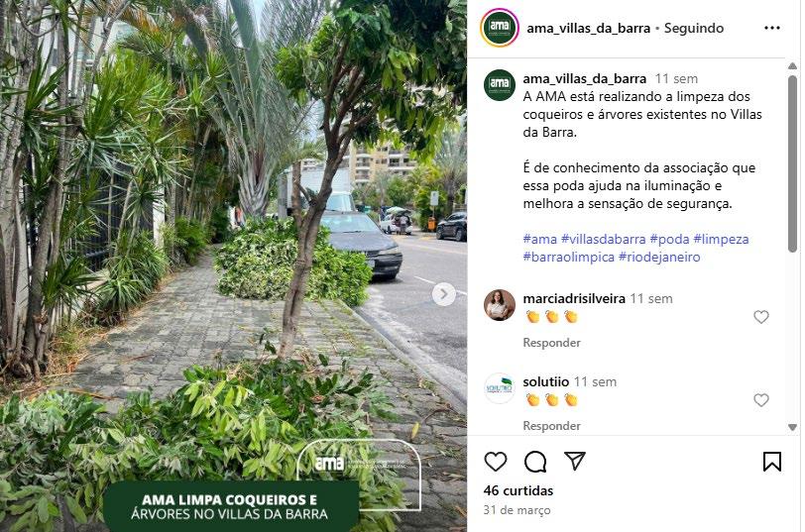Click the comments scrollbar down arrow

(792, 427)
